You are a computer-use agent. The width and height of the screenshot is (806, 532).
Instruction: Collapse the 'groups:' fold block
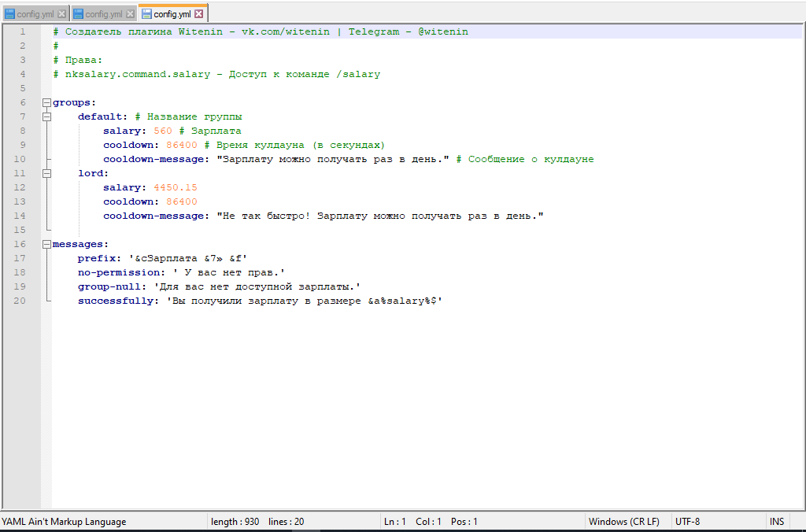46,102
